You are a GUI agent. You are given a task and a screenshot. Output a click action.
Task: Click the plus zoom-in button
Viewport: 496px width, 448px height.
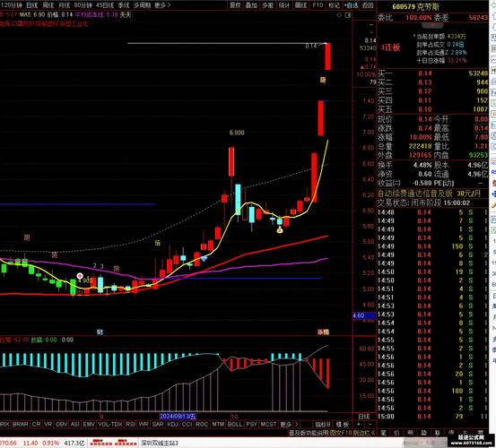point(359,424)
